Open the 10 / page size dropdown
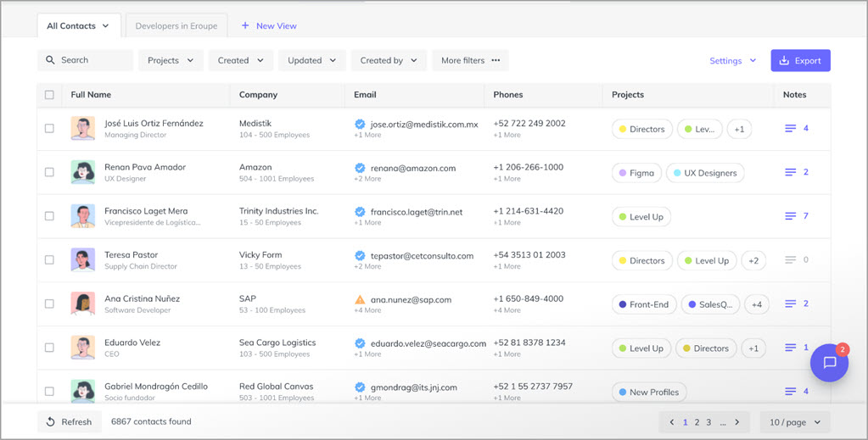Image resolution: width=868 pixels, height=440 pixels. click(795, 422)
